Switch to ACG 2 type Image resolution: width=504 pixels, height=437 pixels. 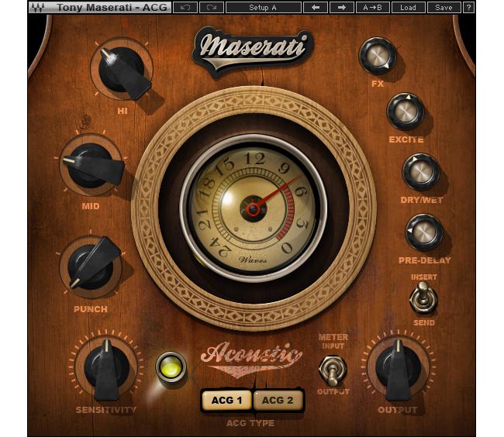(278, 400)
